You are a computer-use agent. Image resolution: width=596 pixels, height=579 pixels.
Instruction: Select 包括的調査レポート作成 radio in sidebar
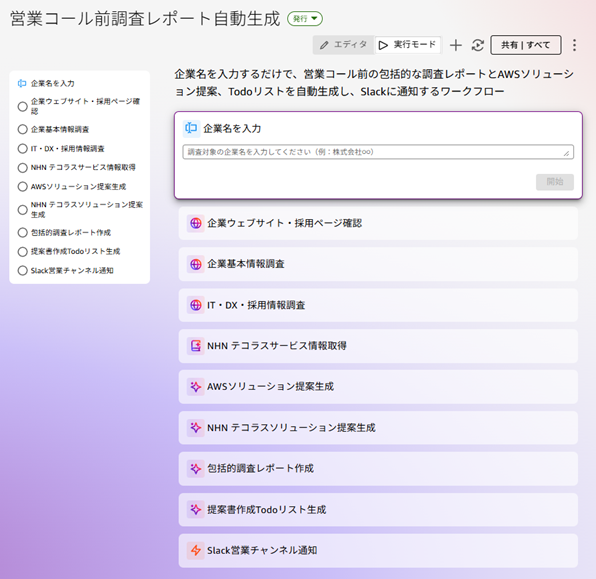click(x=22, y=233)
